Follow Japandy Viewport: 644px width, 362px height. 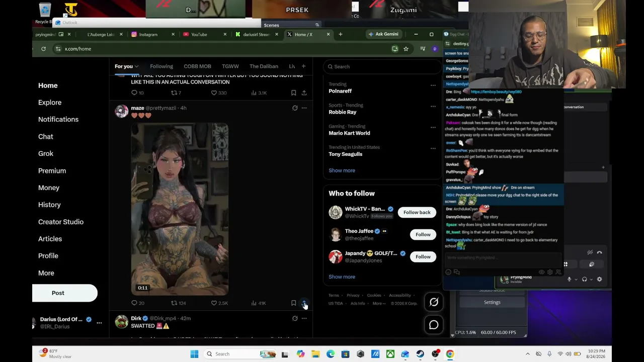(x=423, y=256)
